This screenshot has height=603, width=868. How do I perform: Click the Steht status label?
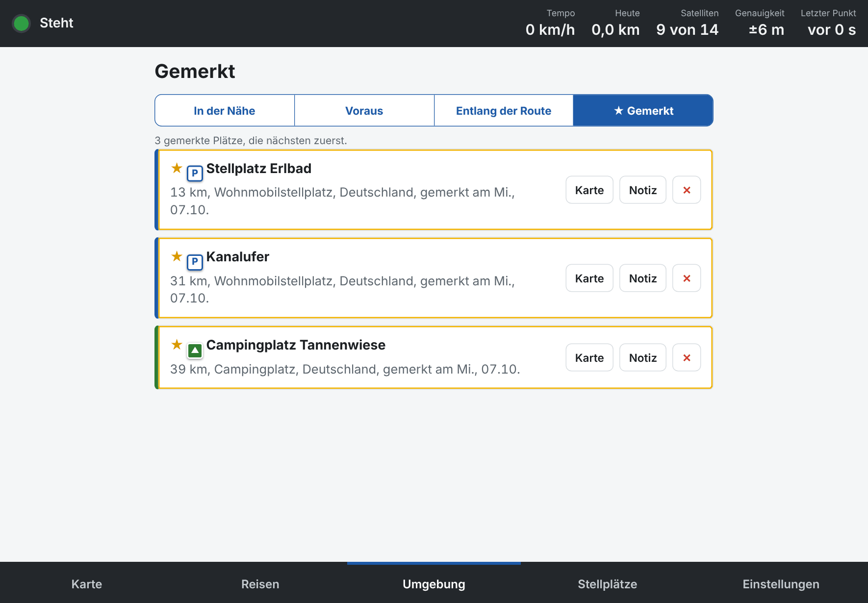coord(56,23)
